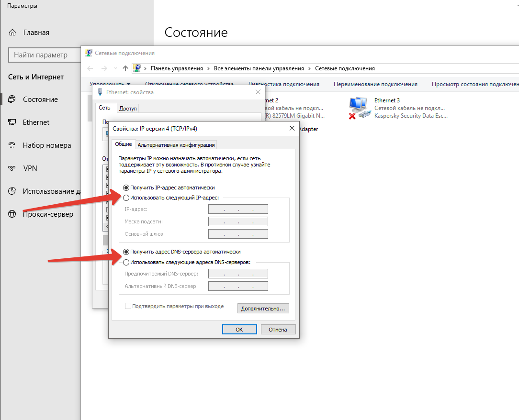Open Альтернативная конфигурация tab
The image size is (519, 420).
click(176, 145)
